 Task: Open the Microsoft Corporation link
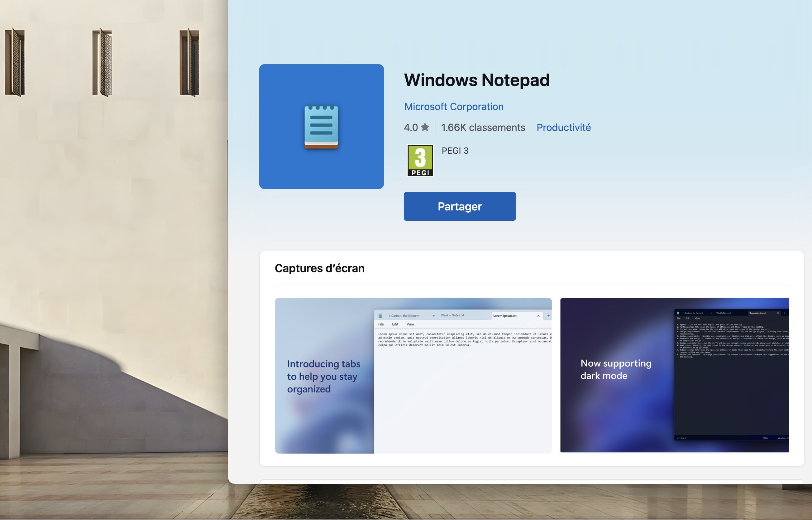point(454,106)
